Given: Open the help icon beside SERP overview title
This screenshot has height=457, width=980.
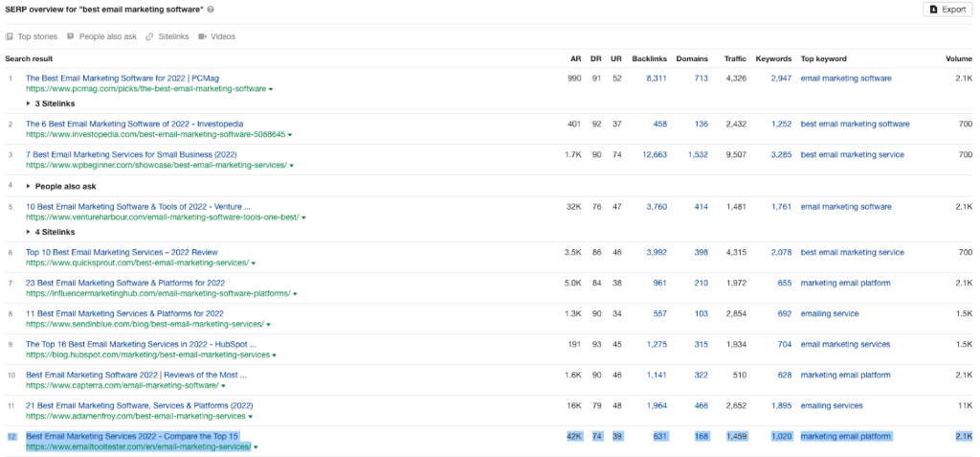Looking at the screenshot, I should click(211, 10).
